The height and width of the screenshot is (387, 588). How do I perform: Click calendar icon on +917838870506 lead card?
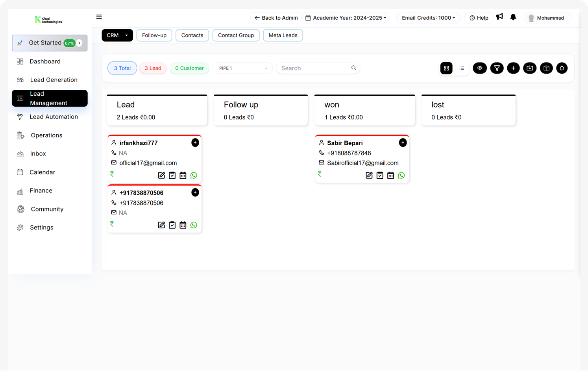click(x=183, y=225)
